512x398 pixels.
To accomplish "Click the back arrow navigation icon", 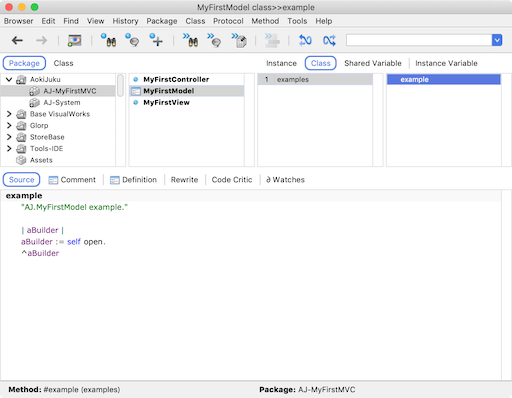I will click(17, 41).
